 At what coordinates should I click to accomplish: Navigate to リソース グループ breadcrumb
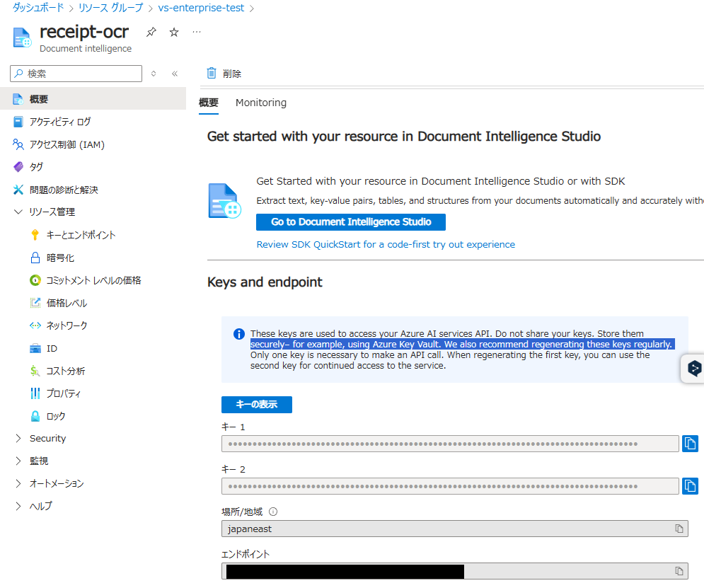[110, 8]
